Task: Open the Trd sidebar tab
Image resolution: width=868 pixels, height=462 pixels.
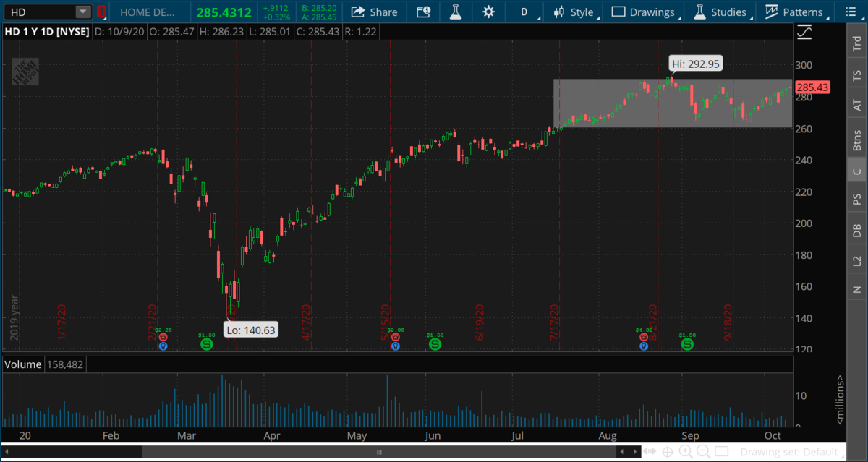Action: [x=857, y=42]
